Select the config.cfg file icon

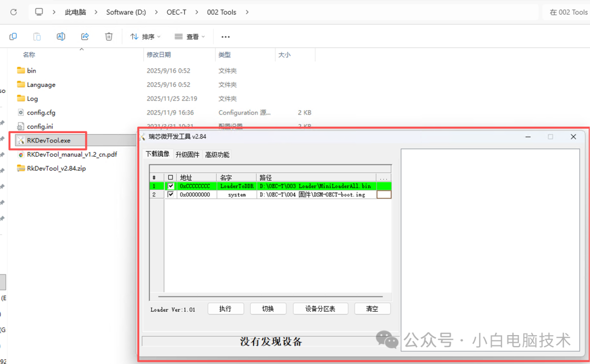point(21,112)
